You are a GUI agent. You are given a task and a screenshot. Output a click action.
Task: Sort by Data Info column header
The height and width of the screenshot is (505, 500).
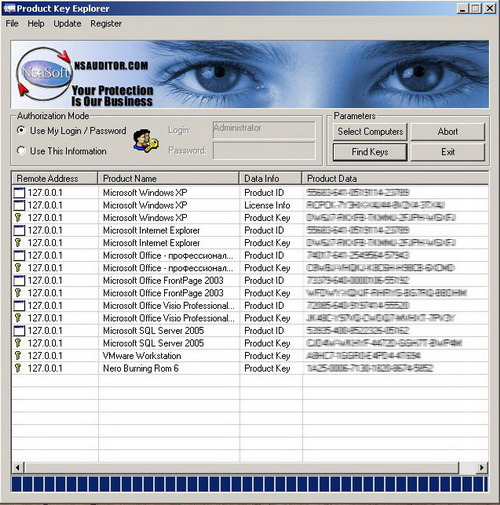point(270,178)
